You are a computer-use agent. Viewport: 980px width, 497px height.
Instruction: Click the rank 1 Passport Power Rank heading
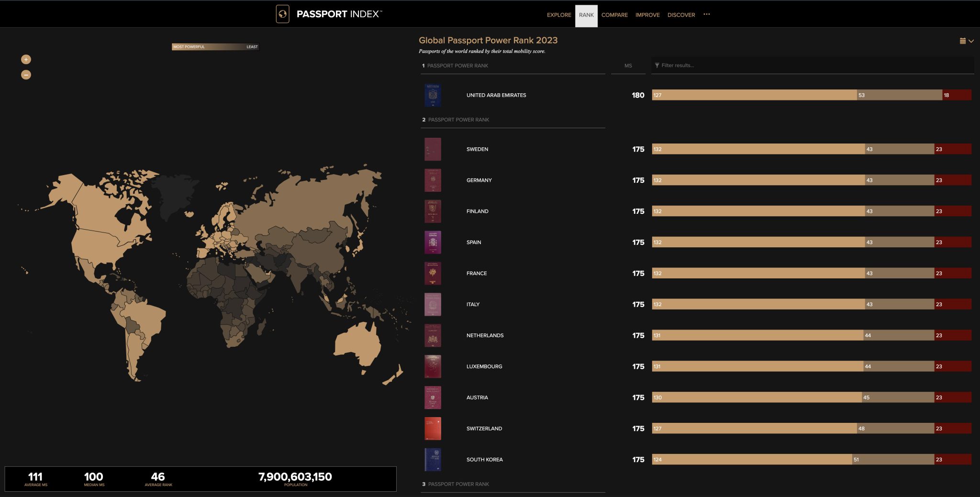click(455, 66)
